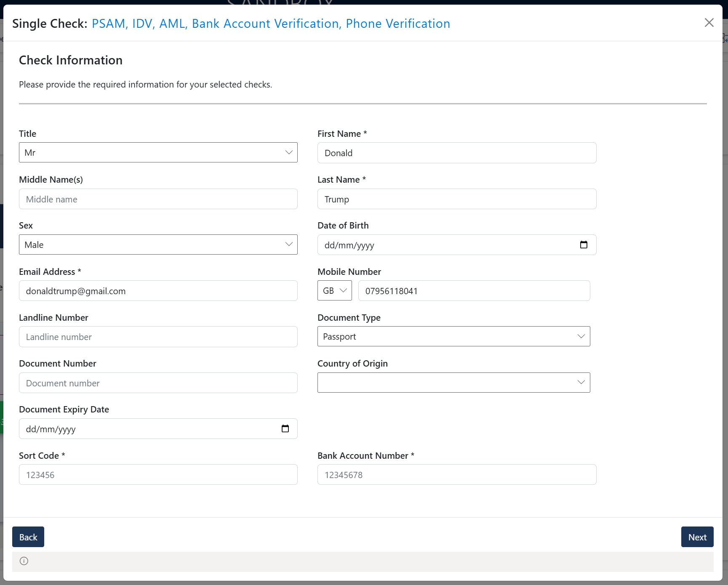The width and height of the screenshot is (728, 585).
Task: Close the Single Check dialog
Action: pyautogui.click(x=709, y=23)
